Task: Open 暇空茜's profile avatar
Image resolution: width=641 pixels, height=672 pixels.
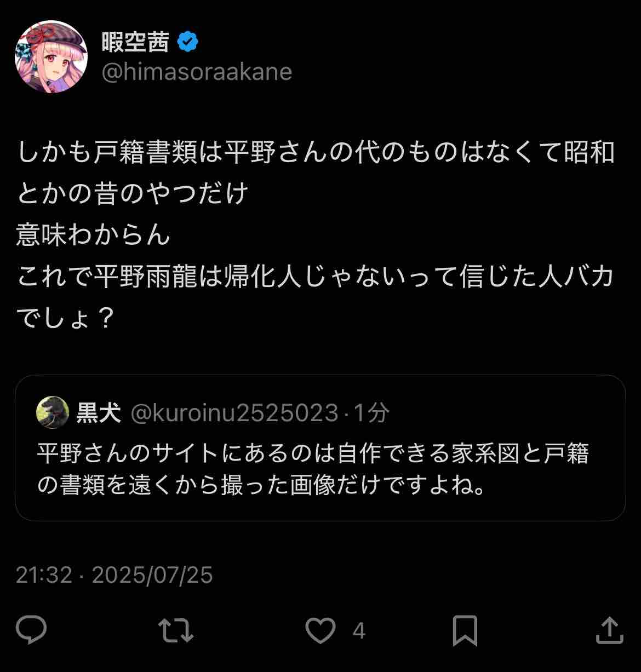Action: tap(51, 56)
